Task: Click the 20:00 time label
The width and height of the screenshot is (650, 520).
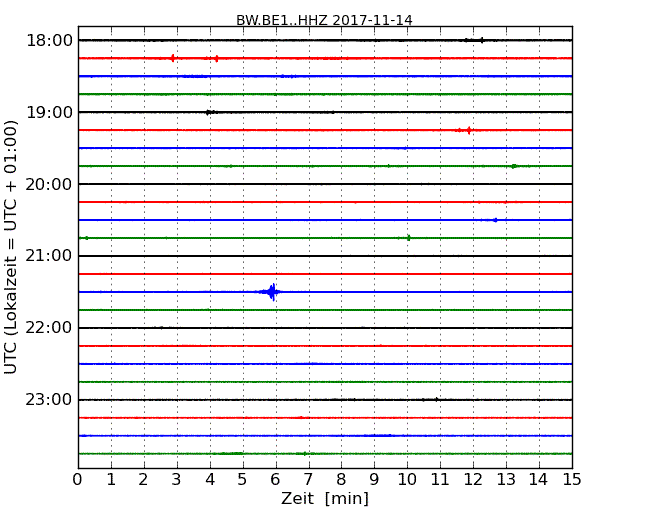Action: pyautogui.click(x=49, y=184)
